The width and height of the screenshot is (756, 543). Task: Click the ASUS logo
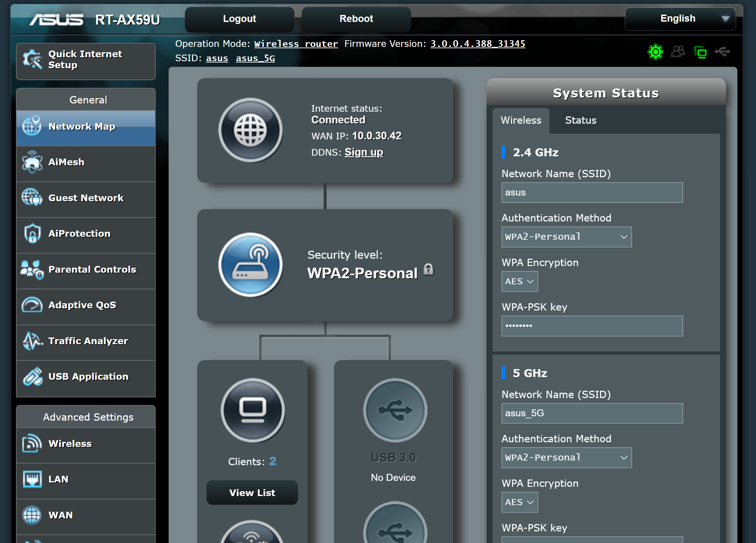(x=56, y=20)
